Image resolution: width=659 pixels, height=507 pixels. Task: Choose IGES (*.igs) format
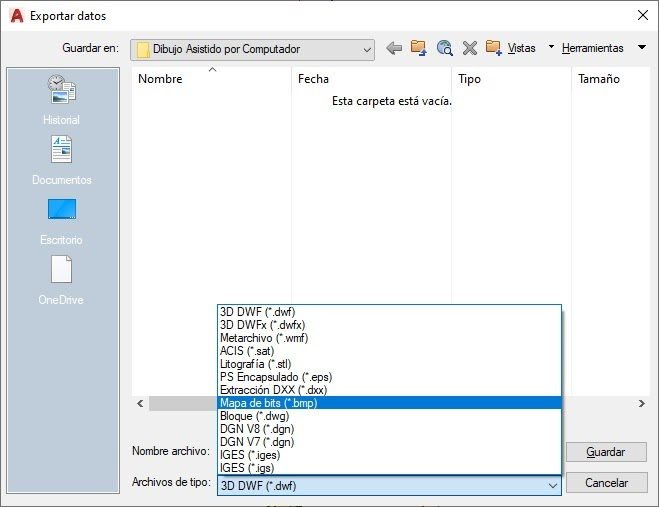click(389, 468)
